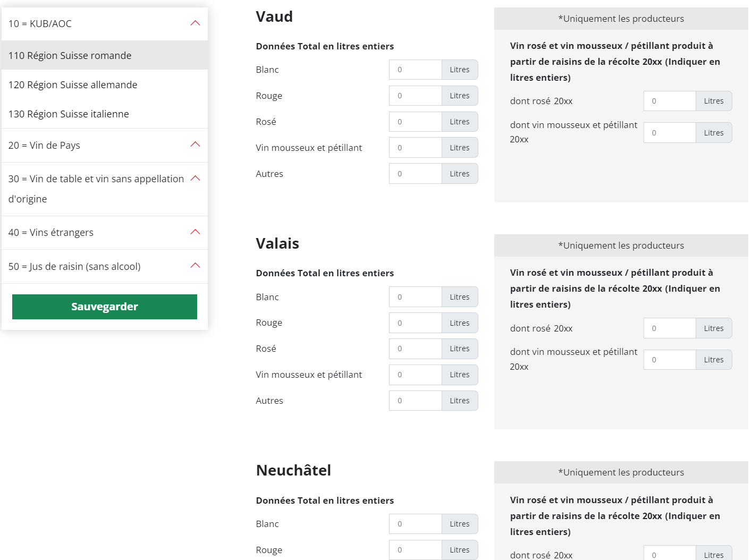Select the Valais Autres litres field
This screenshot has width=752, height=560.
coord(415,401)
